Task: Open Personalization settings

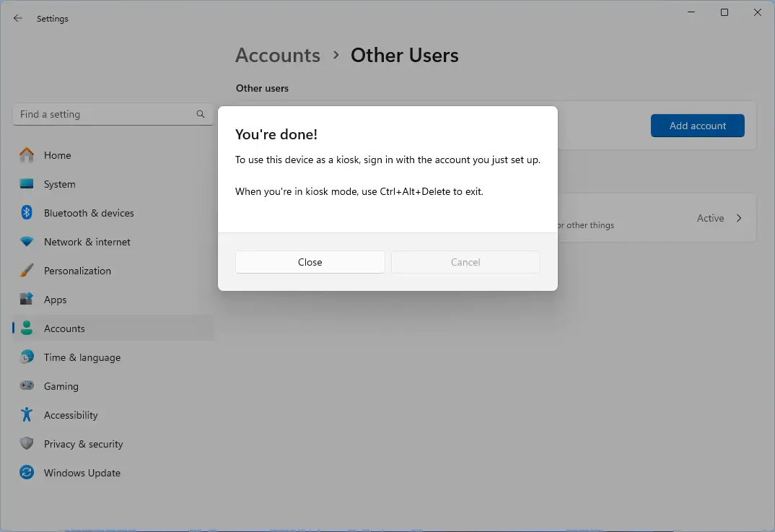Action: coord(113,271)
